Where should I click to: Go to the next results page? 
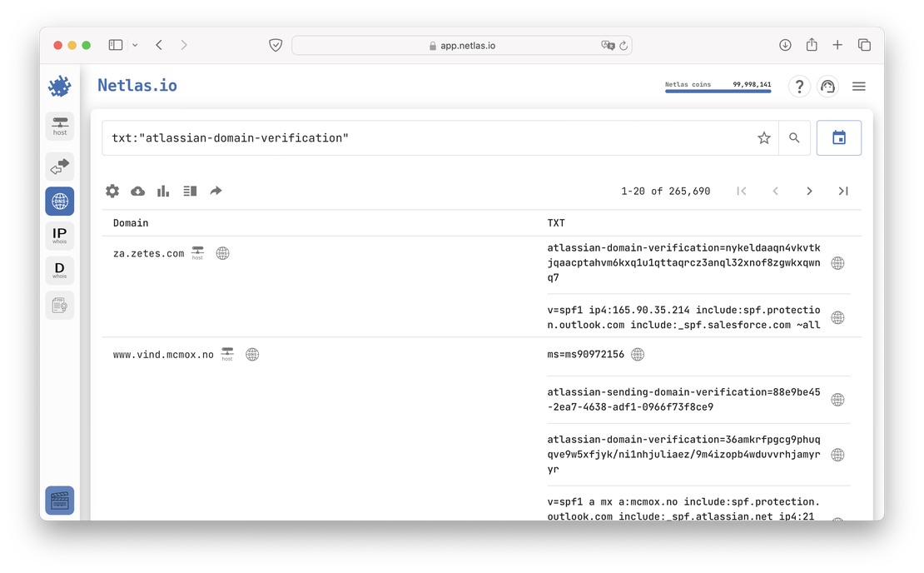(809, 191)
